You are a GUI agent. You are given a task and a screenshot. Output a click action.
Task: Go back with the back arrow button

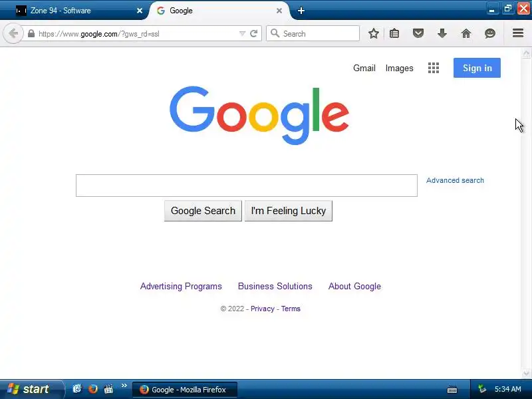13,34
